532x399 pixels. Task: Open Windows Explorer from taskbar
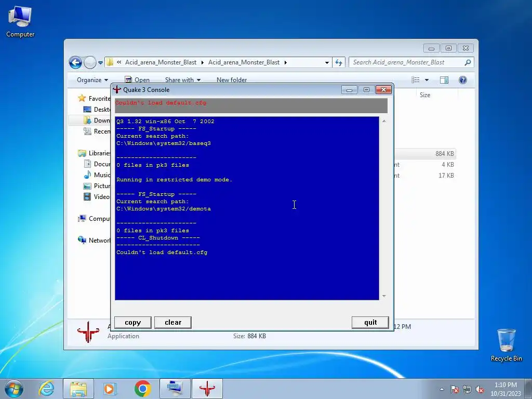(x=78, y=389)
